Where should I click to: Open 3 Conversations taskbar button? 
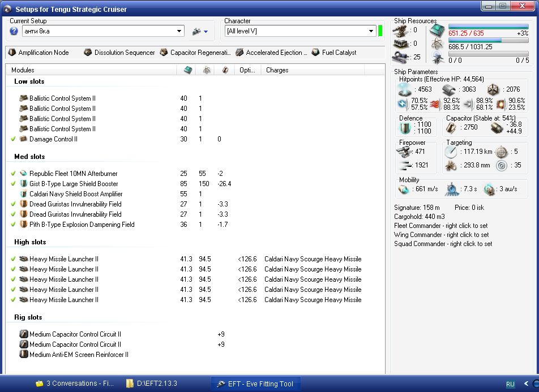tap(75, 384)
